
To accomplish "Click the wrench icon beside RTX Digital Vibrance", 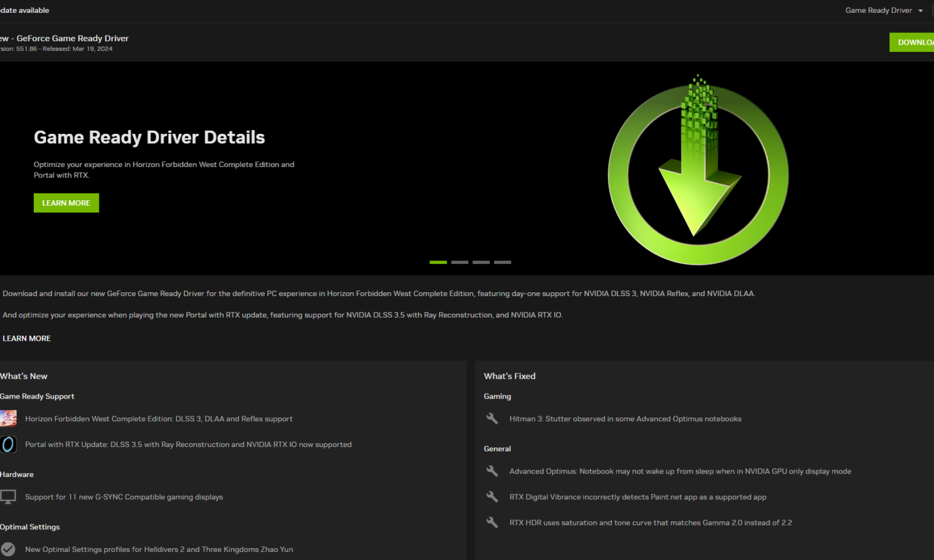I will coord(492,497).
